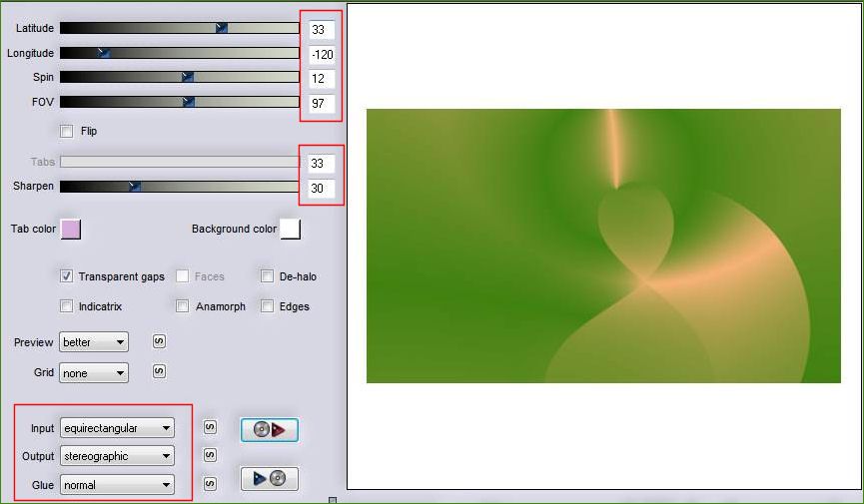Pick the white Background color swatch
The height and width of the screenshot is (504, 864).
click(x=290, y=230)
